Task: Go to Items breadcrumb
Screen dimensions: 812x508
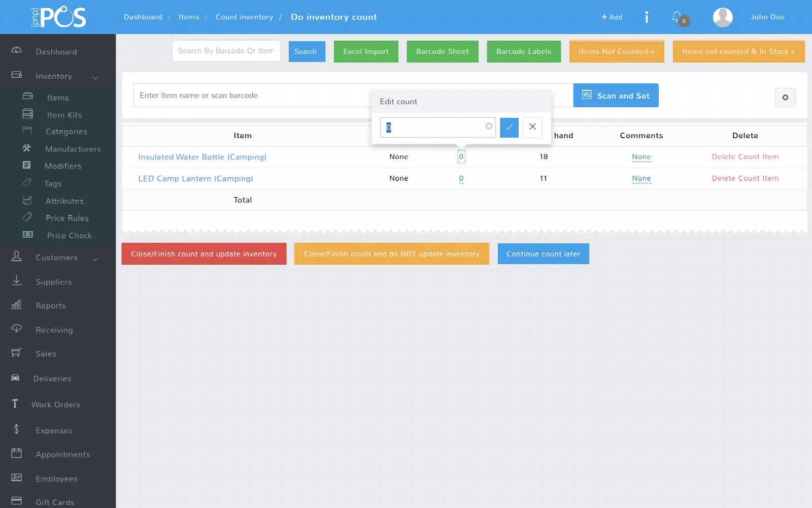Action: pos(189,17)
